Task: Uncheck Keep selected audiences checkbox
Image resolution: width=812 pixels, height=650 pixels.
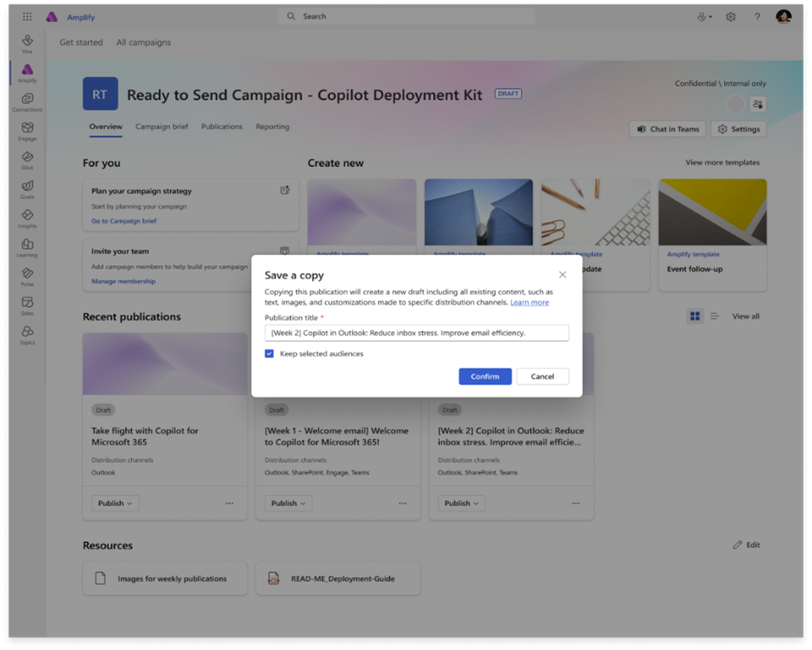Action: coord(269,353)
